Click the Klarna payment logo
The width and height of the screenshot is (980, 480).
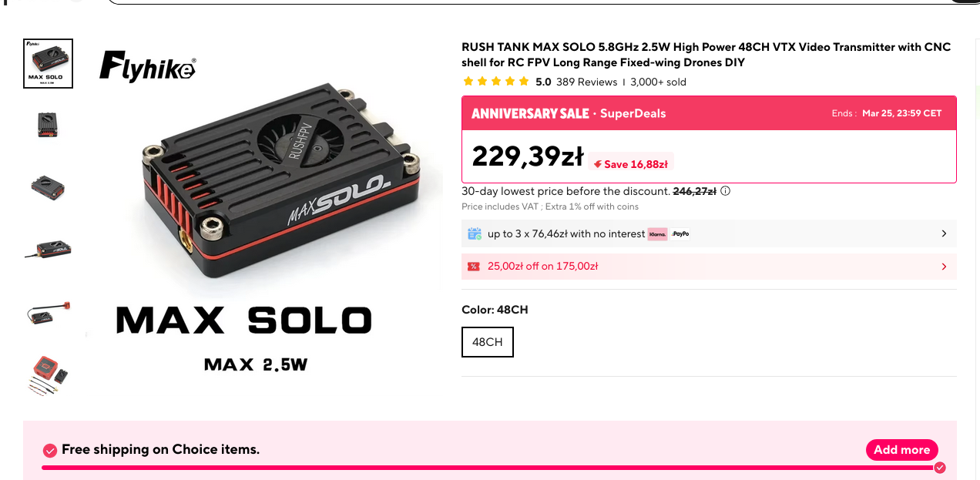657,233
